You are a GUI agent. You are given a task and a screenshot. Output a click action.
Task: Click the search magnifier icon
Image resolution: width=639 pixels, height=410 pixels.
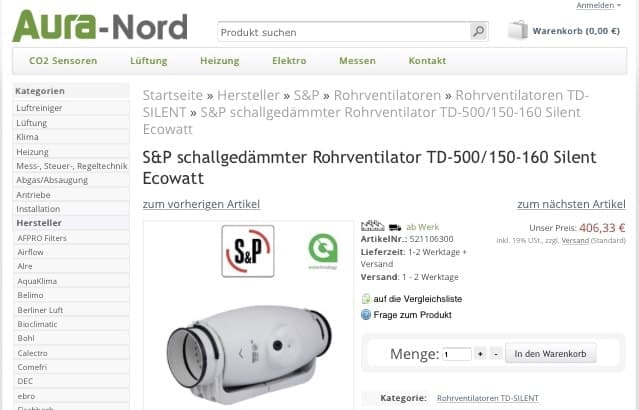pos(478,32)
